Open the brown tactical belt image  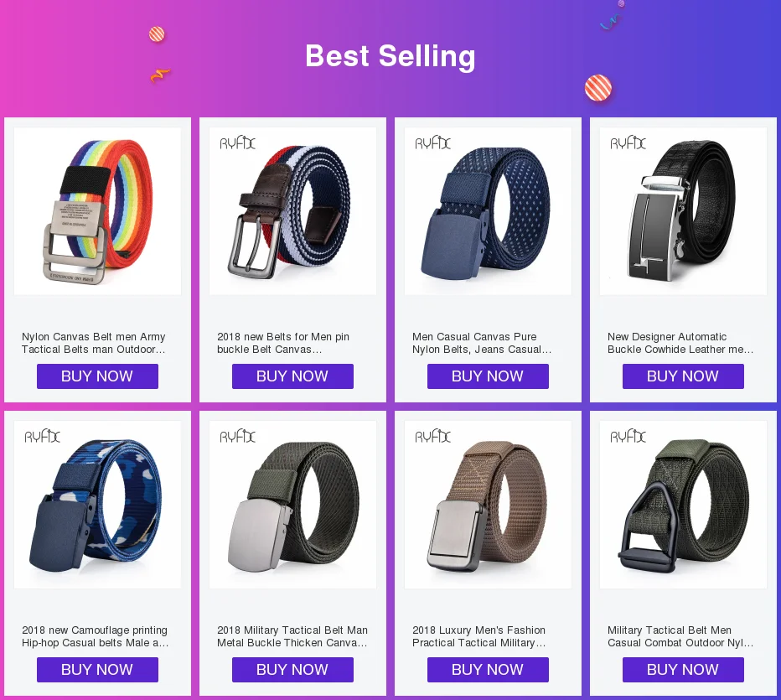[x=488, y=505]
